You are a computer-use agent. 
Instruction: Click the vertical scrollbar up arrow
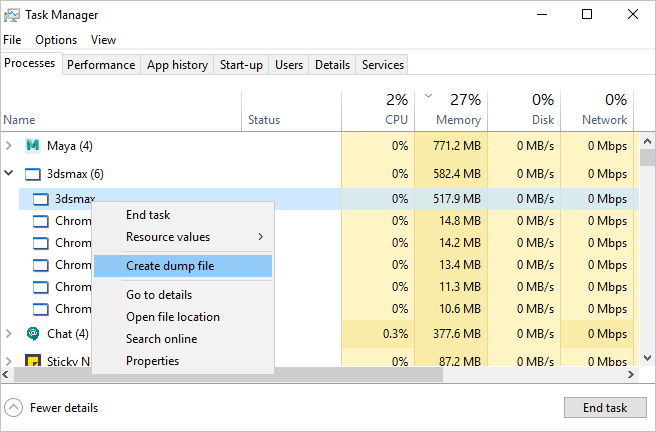pyautogui.click(x=647, y=141)
